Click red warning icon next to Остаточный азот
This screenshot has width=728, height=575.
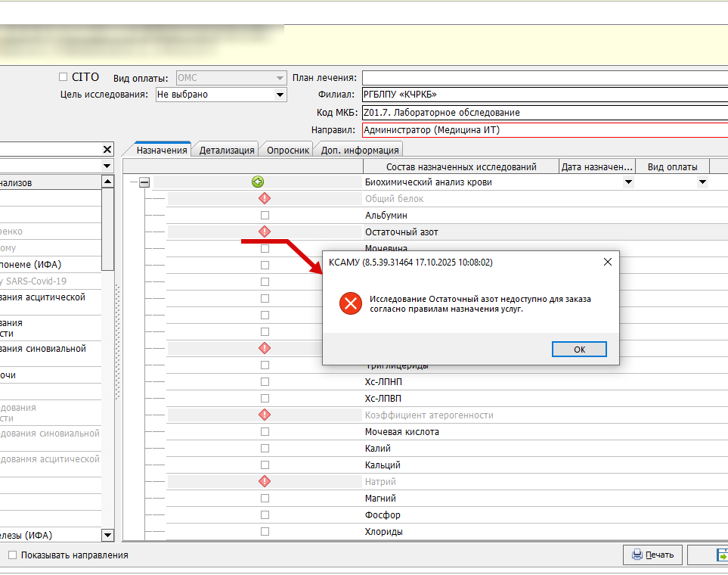click(265, 232)
